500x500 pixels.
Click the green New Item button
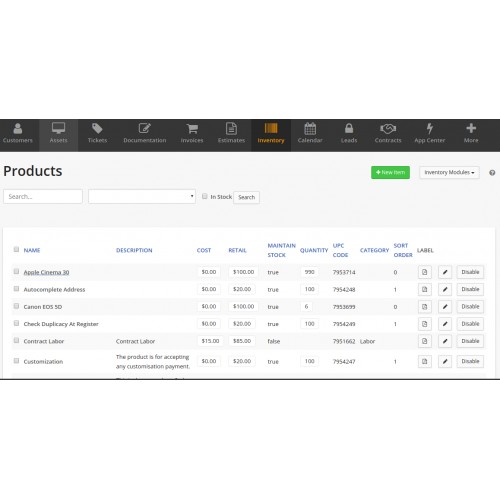coord(390,172)
